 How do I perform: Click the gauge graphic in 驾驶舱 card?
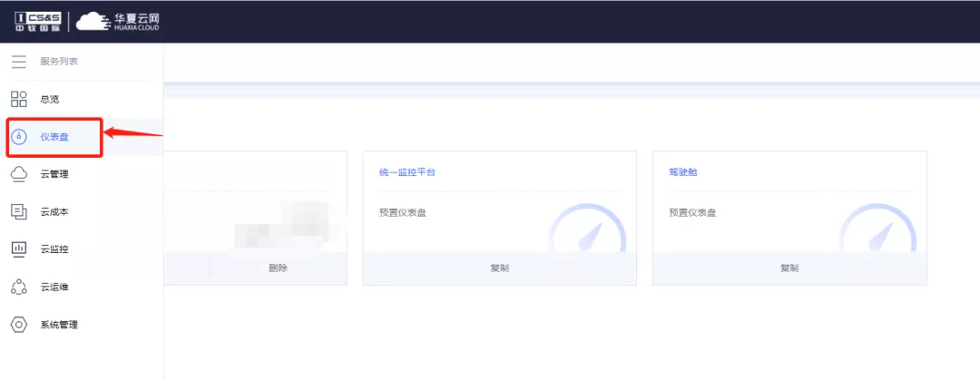point(877,233)
